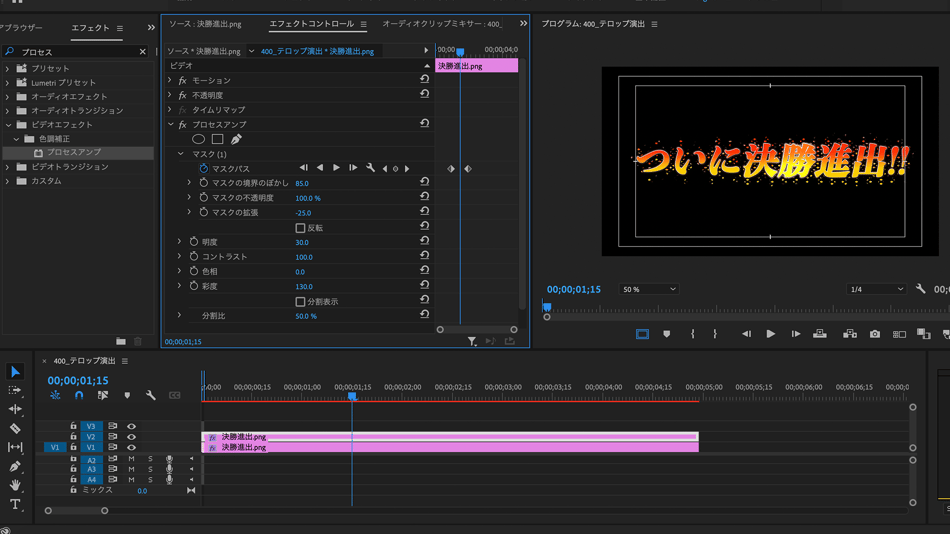This screenshot has height=534, width=950.
Task: Toggle the timeline snap magnet icon
Action: [x=79, y=396]
